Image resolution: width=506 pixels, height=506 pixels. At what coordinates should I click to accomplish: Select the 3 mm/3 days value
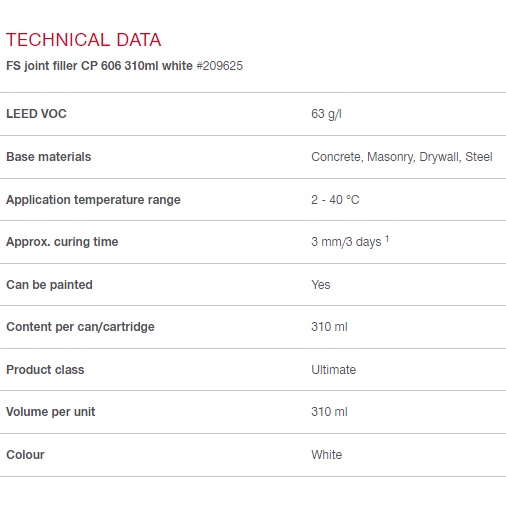(x=346, y=242)
